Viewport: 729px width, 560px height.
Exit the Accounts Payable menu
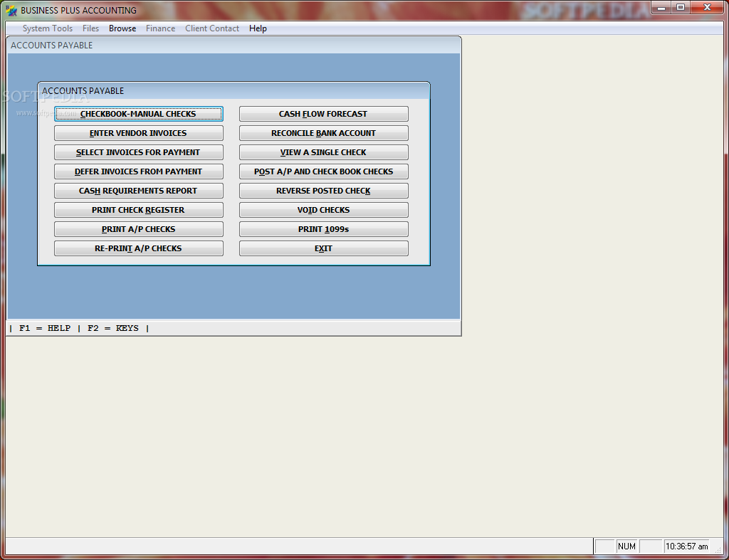[x=324, y=248]
